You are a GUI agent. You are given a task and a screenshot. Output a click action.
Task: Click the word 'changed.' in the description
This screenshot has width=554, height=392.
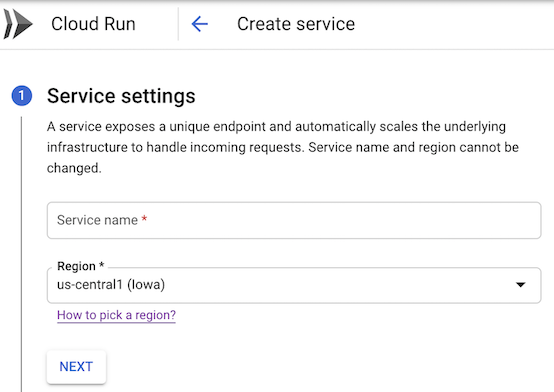click(74, 168)
